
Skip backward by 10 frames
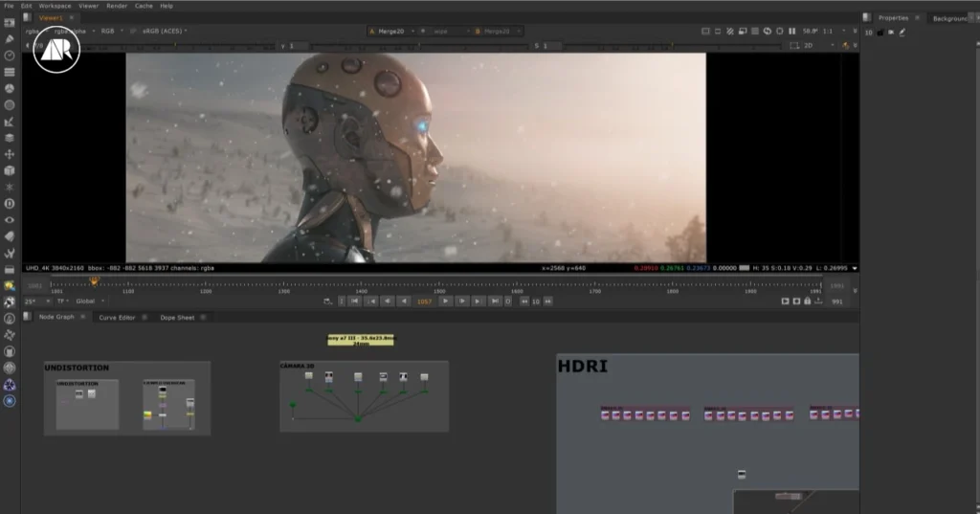coord(524,302)
